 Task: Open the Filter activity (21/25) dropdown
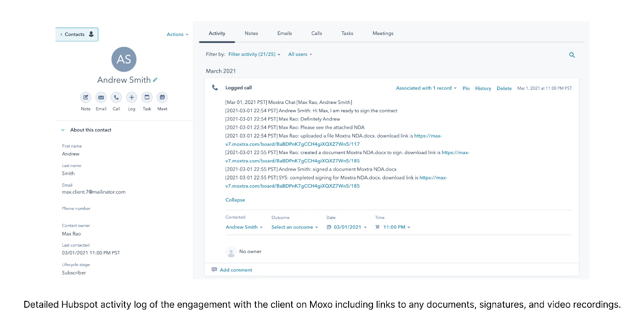(254, 54)
